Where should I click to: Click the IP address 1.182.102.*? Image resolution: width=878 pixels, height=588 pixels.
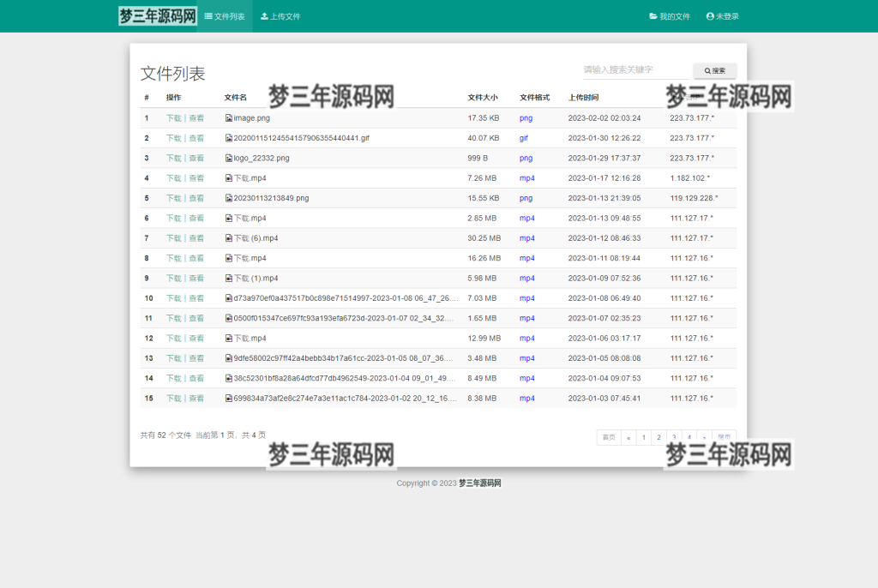tap(690, 178)
